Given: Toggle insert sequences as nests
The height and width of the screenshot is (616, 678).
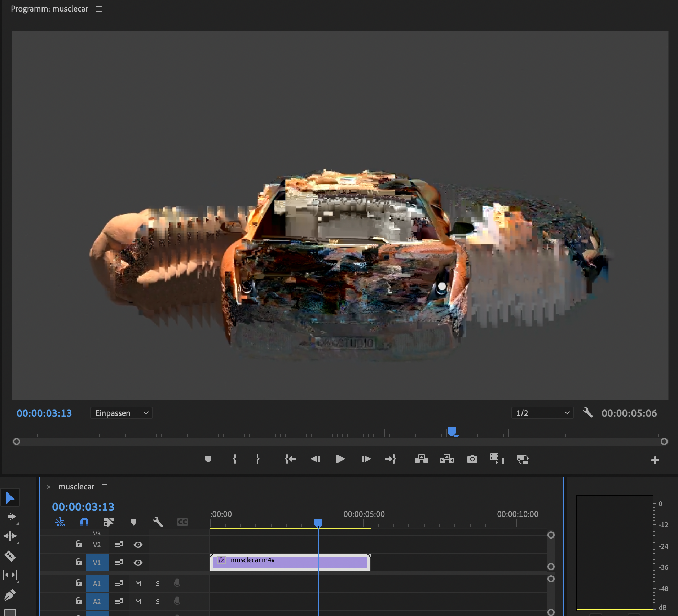Looking at the screenshot, I should click(x=60, y=522).
